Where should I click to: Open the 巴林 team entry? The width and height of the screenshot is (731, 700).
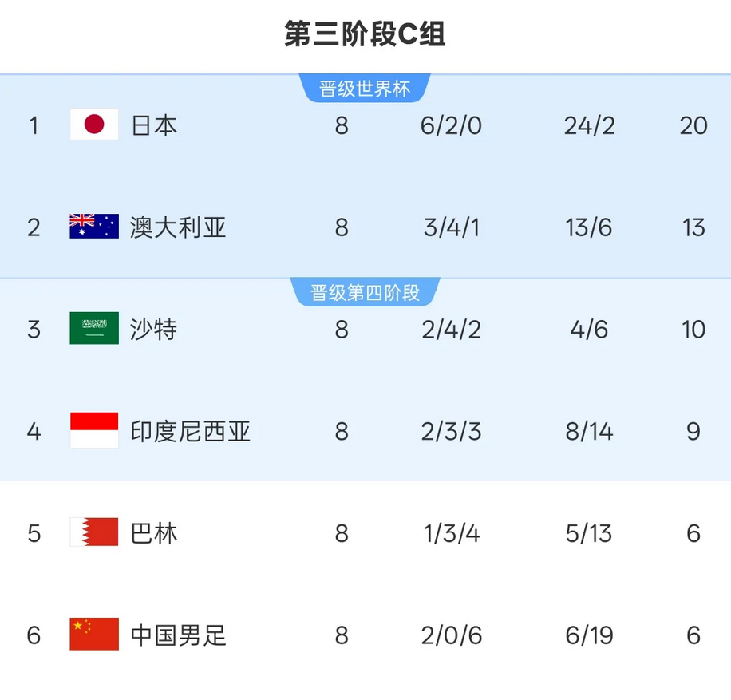(x=154, y=533)
